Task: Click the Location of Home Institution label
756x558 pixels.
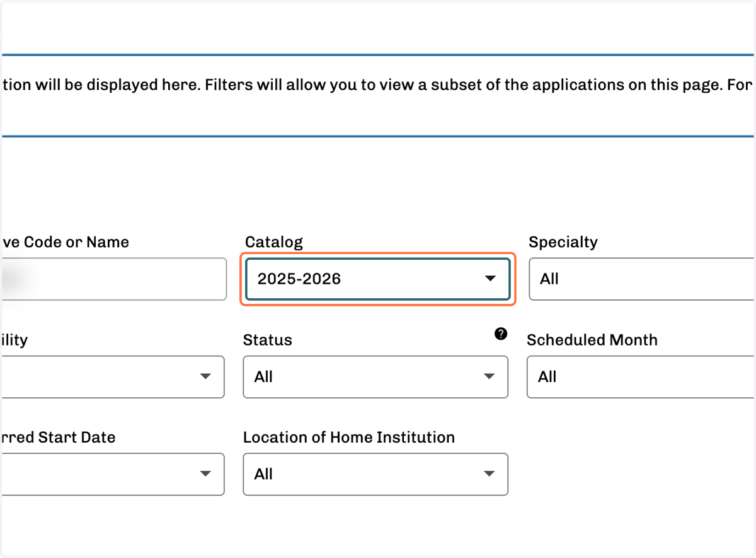Action: pyautogui.click(x=349, y=437)
